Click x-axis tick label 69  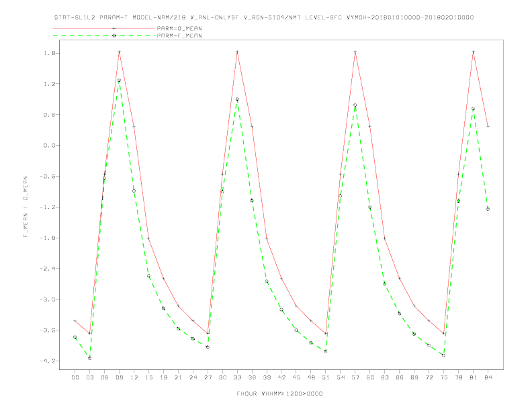point(414,377)
